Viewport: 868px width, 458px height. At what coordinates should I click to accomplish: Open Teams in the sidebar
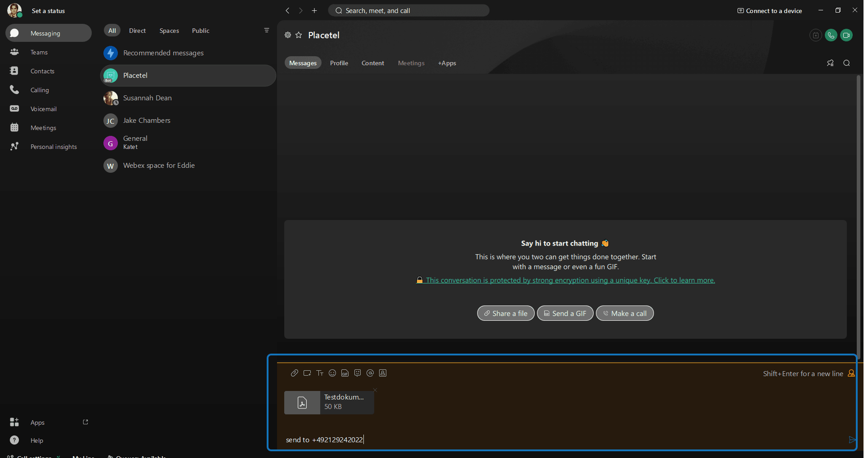49,52
